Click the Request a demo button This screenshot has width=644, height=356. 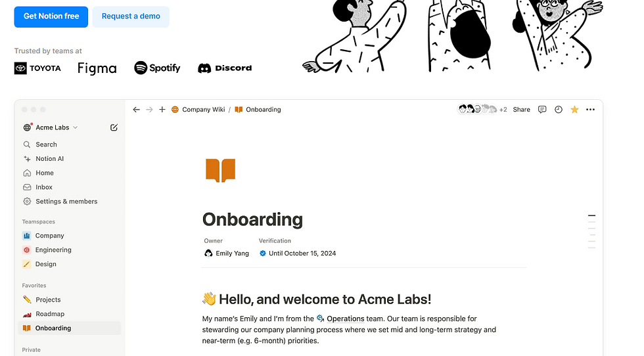131,16
